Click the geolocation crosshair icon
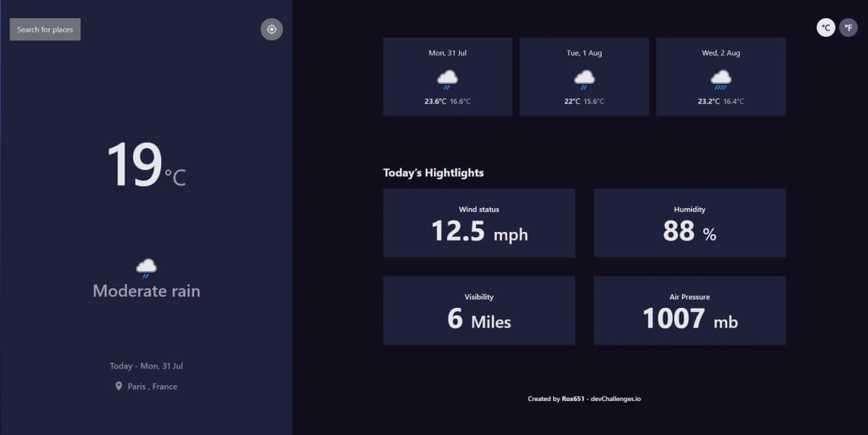Viewport: 868px width, 435px height. coord(271,29)
